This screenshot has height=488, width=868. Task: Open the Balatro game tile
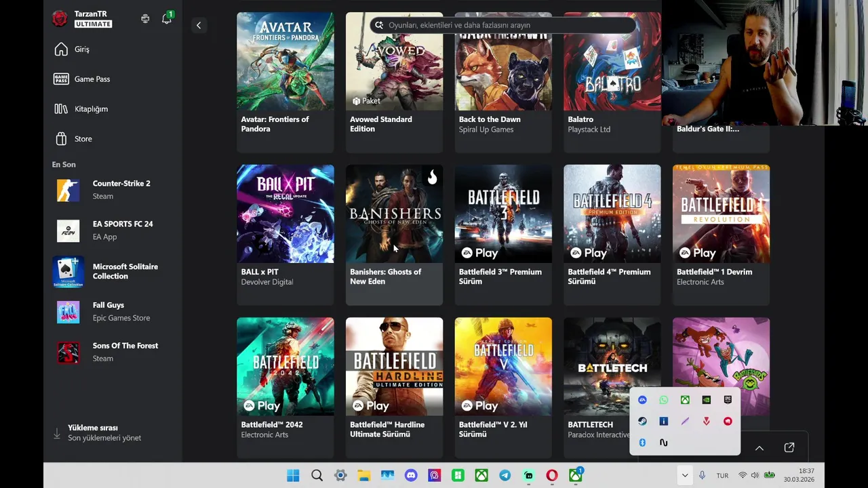tap(612, 82)
